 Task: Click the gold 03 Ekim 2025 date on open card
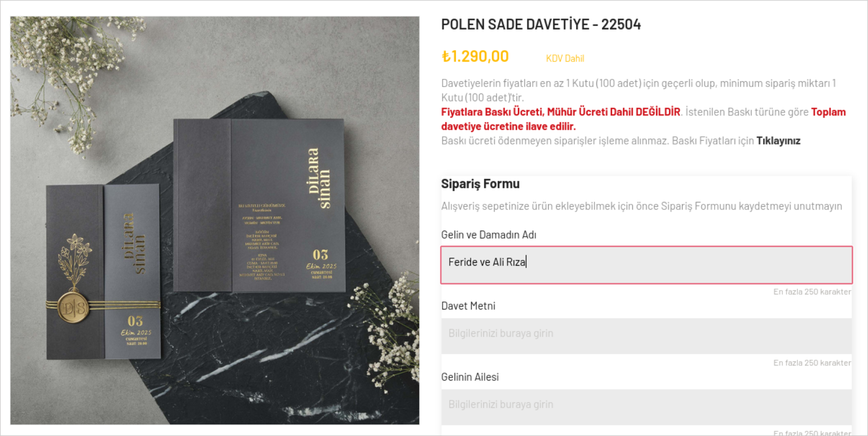[x=321, y=264]
